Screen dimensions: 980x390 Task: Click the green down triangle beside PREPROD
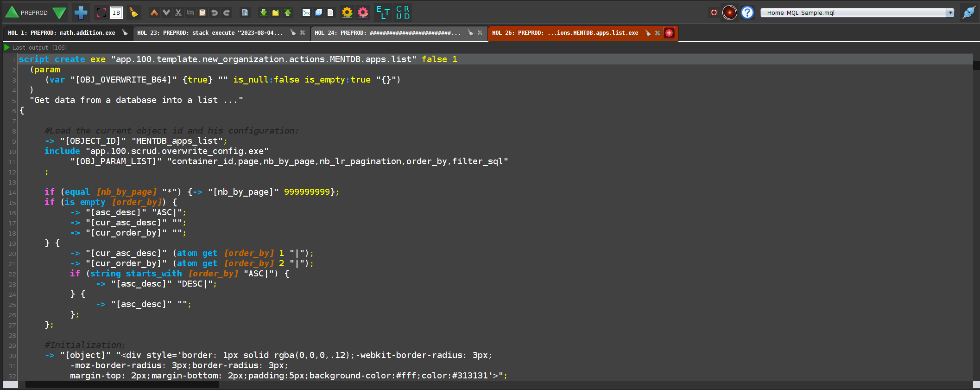coord(59,13)
